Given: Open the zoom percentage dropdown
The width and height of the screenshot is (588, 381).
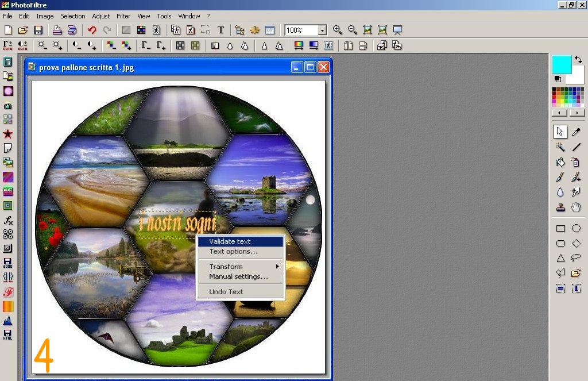Looking at the screenshot, I should [322, 30].
